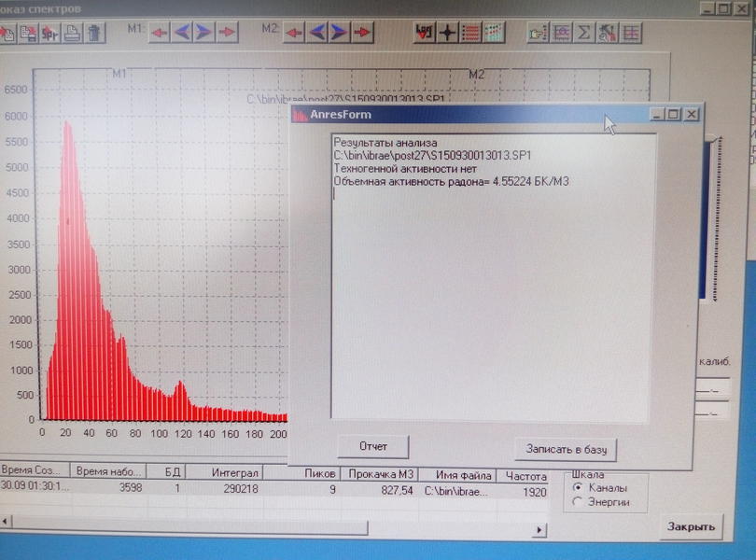Select the Каналы scale radio button
Screen dimensions: 756x560
578,487
